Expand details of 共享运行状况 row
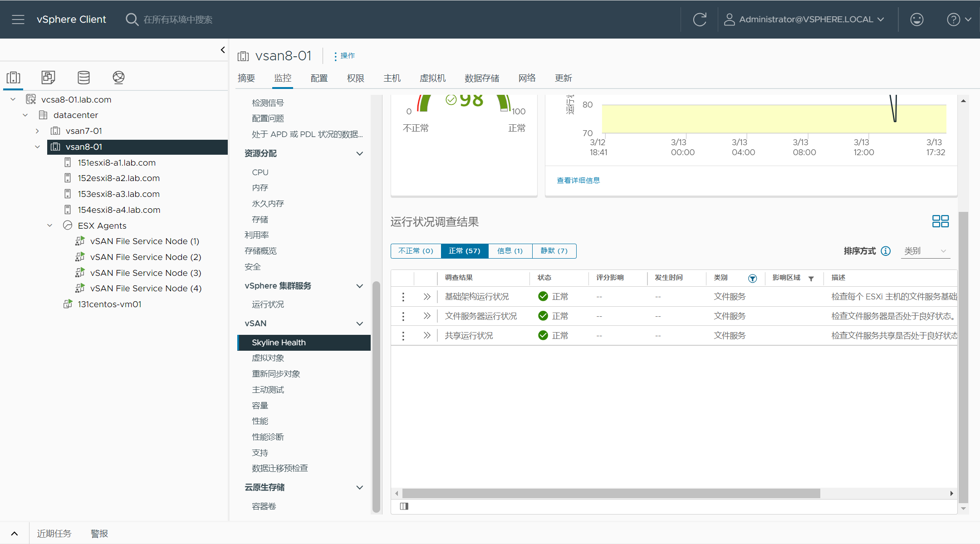 [x=426, y=336]
